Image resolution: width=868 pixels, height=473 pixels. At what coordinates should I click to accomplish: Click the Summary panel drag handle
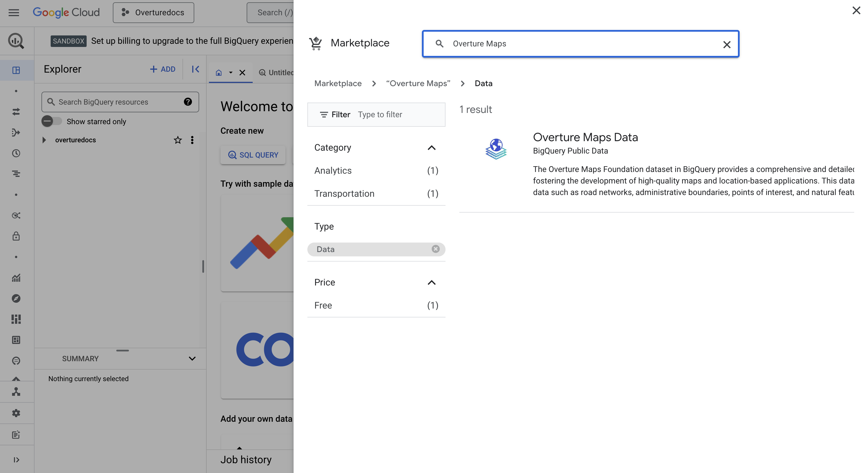tap(123, 351)
